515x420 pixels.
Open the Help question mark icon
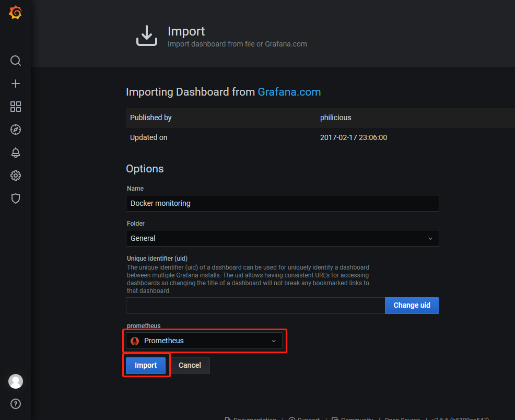pos(16,404)
